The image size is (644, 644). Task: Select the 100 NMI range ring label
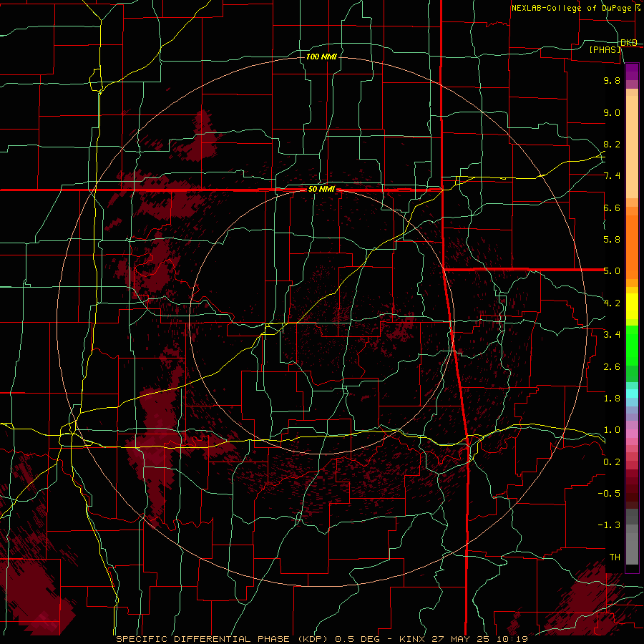(x=321, y=57)
